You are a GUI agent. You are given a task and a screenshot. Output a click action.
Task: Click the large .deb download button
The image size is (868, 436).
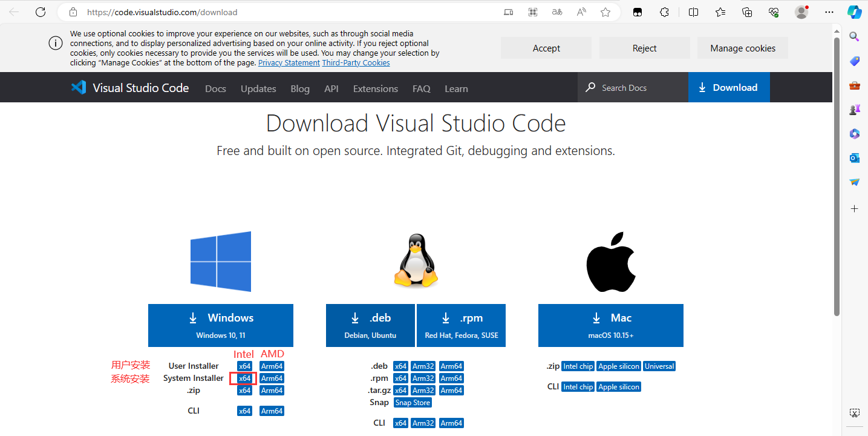(370, 325)
